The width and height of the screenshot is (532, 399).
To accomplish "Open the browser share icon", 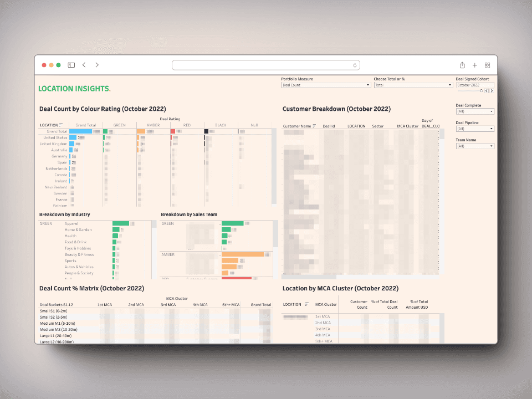I will pyautogui.click(x=462, y=65).
